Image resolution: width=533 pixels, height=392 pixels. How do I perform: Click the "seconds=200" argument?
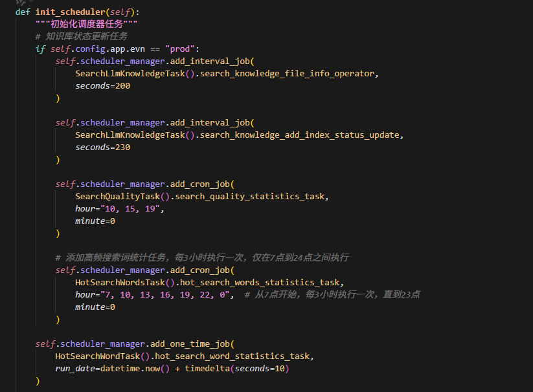[x=103, y=86]
